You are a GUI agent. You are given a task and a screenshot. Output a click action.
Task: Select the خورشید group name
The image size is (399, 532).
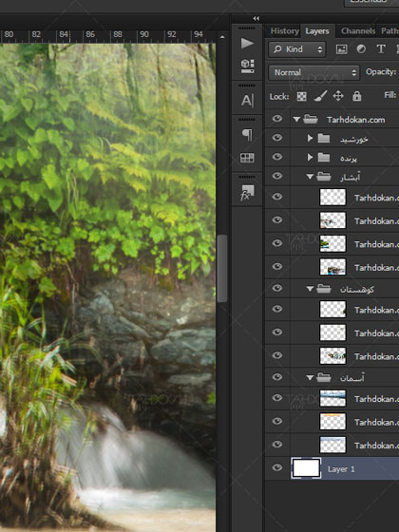353,139
